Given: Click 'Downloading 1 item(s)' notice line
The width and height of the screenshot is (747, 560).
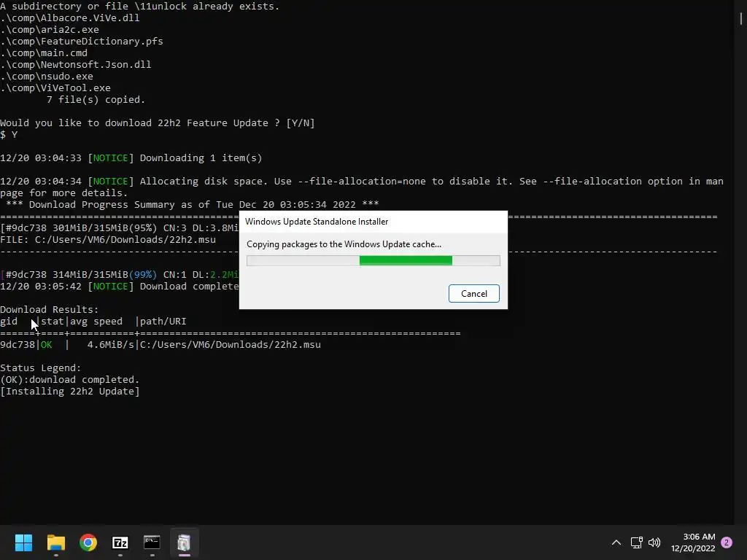Looking at the screenshot, I should tap(131, 158).
